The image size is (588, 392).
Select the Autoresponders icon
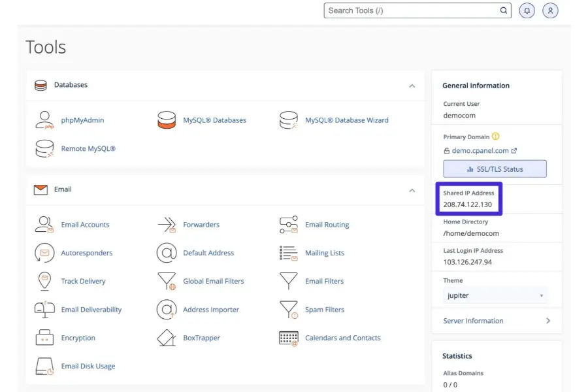click(x=44, y=253)
